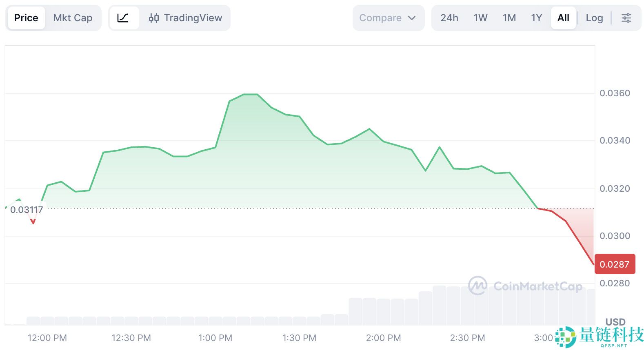Screen dimensions: 644x350
Task: Select the 1M time range
Action: [x=509, y=18]
